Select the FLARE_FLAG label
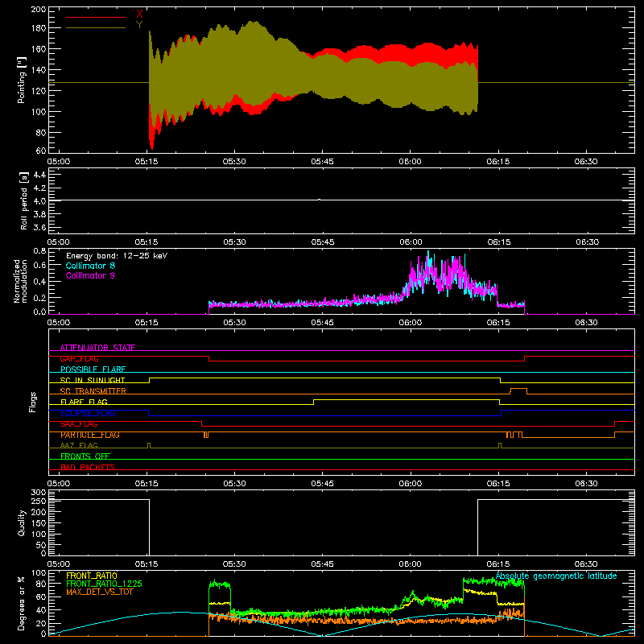 pyautogui.click(x=84, y=402)
